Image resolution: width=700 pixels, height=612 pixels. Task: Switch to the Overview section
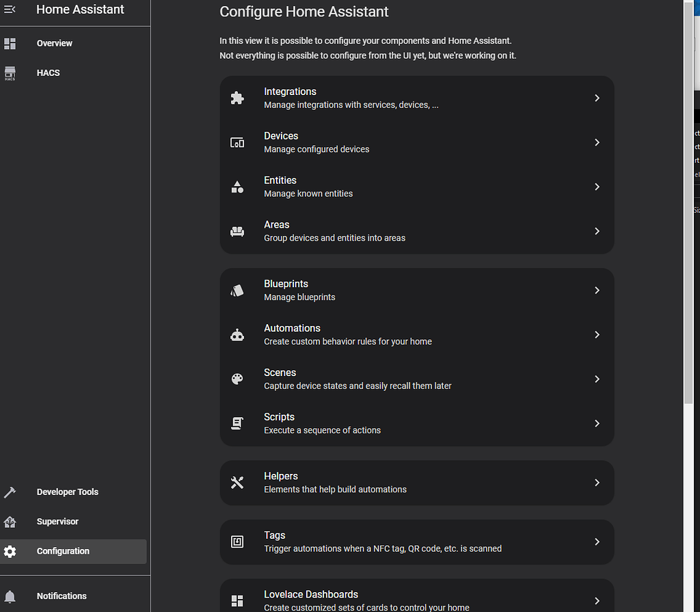click(x=55, y=43)
